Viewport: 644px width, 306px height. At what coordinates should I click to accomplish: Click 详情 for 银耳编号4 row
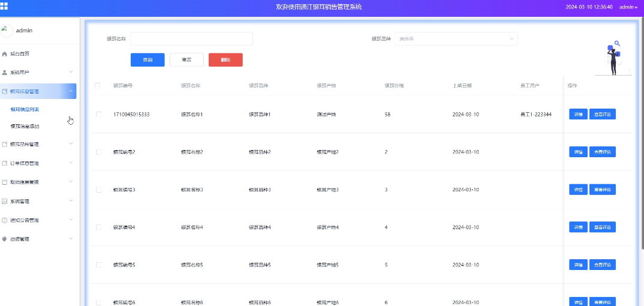[578, 227]
